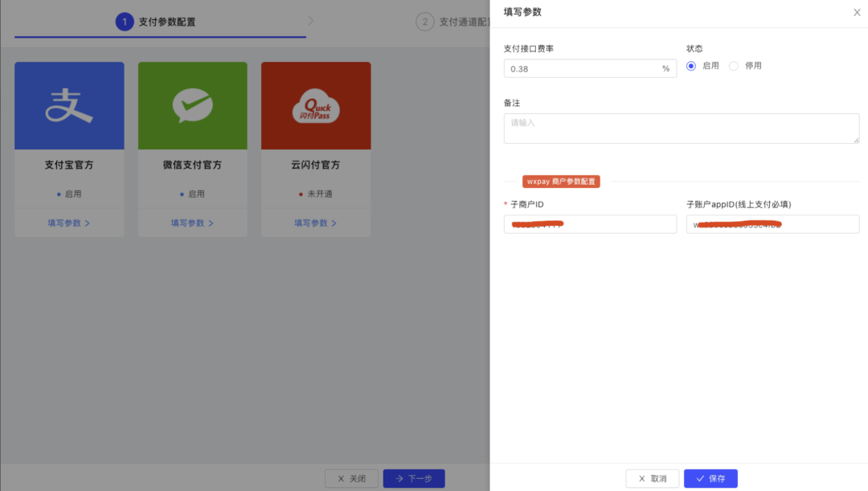Click the Alipay logo icon
The image size is (868, 491).
pyautogui.click(x=69, y=105)
